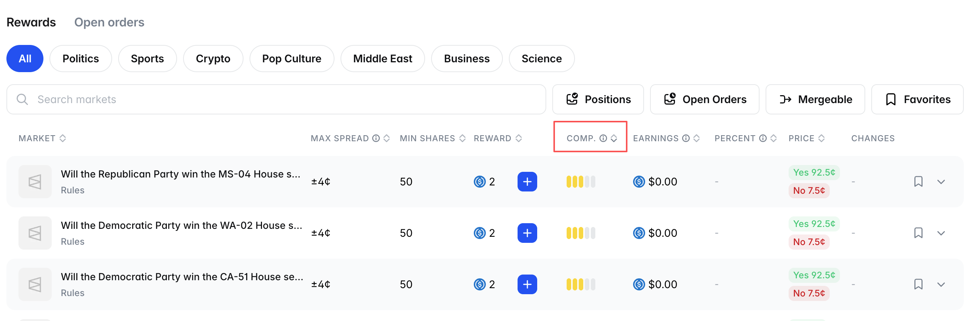980x321 pixels.
Task: Filter by Positions
Action: [x=598, y=99]
